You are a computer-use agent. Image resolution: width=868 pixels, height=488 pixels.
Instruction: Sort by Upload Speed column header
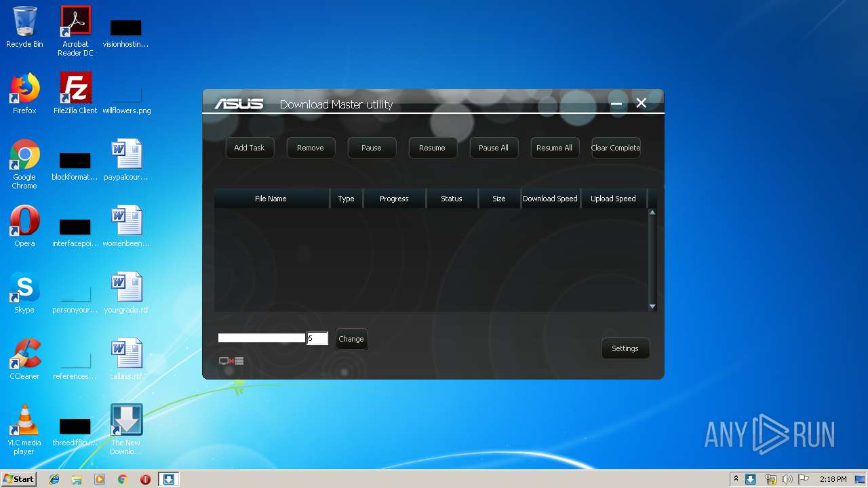pyautogui.click(x=614, y=199)
